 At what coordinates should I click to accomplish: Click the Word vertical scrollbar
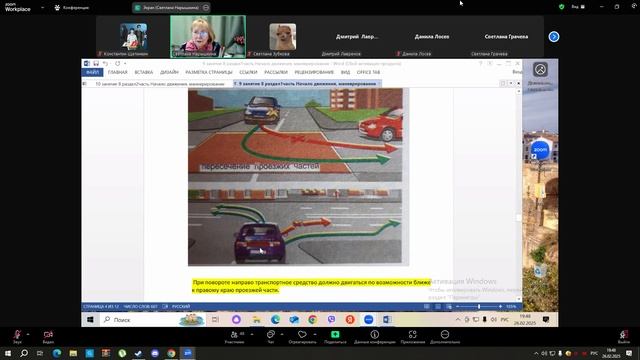[519, 195]
